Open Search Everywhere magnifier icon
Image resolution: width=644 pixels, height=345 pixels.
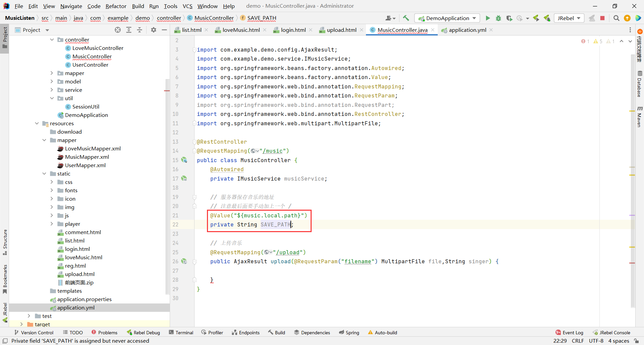point(616,18)
